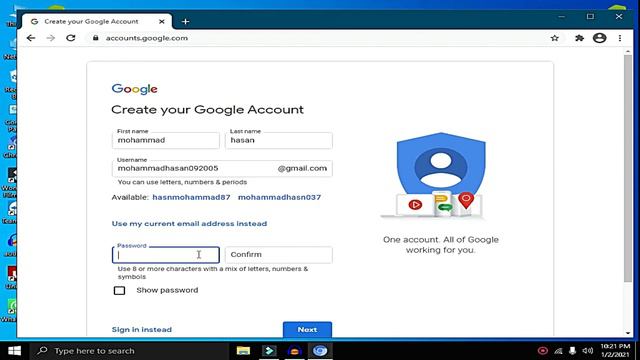This screenshot has width=640, height=360.
Task: Open the Extensions puzzle icon
Action: 579,38
